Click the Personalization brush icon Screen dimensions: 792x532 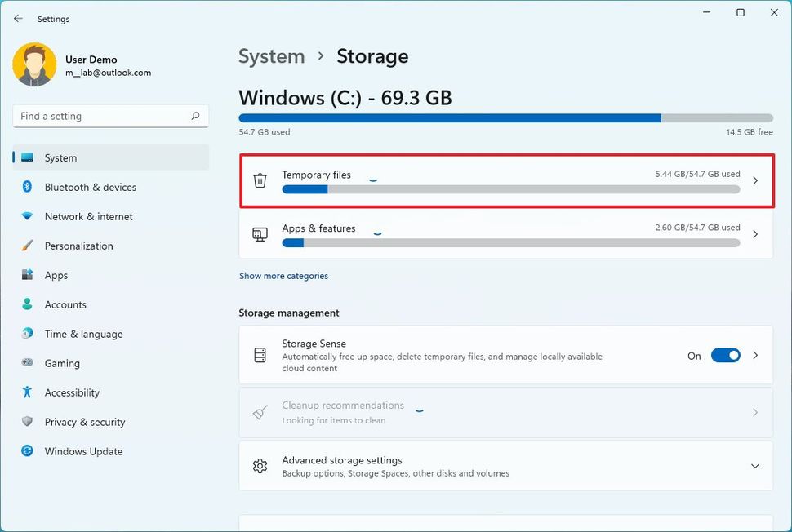click(x=24, y=246)
